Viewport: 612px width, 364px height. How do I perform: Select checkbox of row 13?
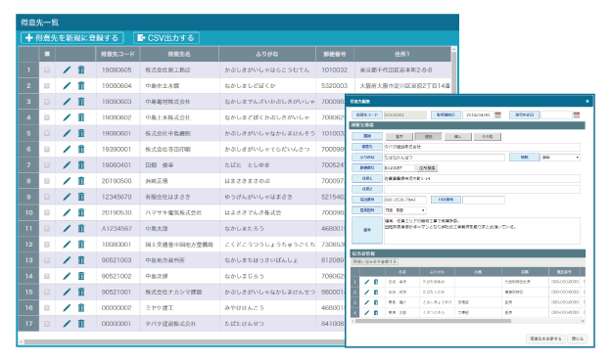[x=47, y=260]
